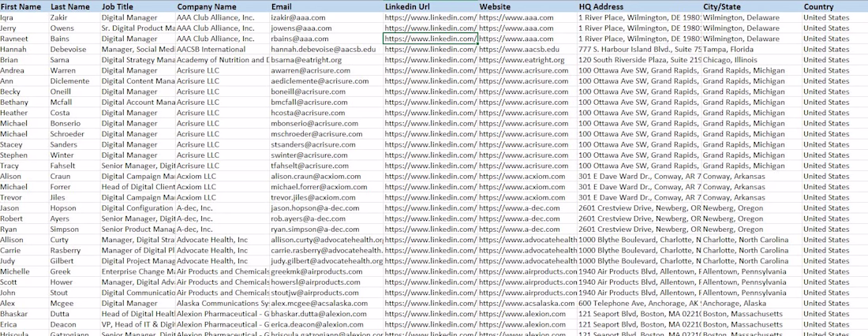Select the last name Debevoise
Image resolution: width=868 pixels, height=336 pixels.
(x=75, y=49)
